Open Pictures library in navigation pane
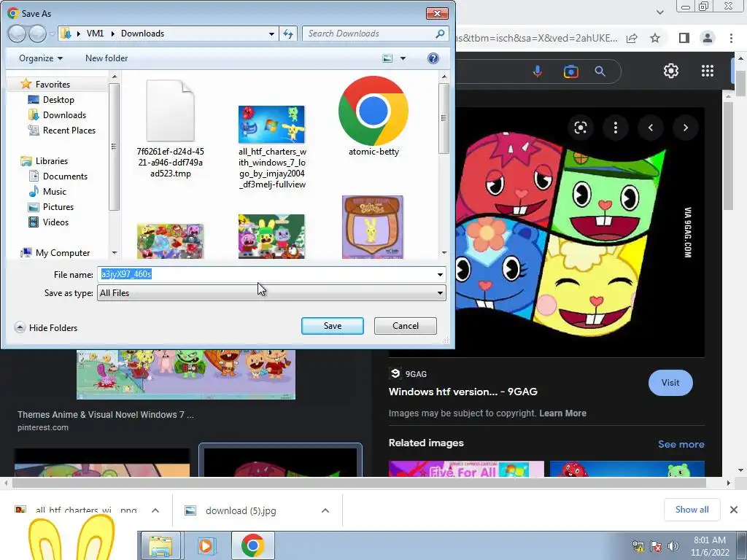This screenshot has height=560, width=747. click(58, 206)
